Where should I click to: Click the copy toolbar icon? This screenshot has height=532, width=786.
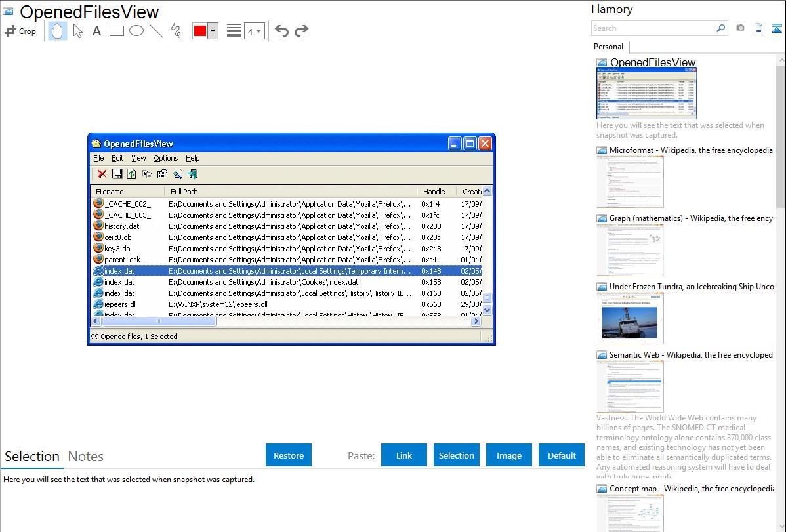point(147,174)
